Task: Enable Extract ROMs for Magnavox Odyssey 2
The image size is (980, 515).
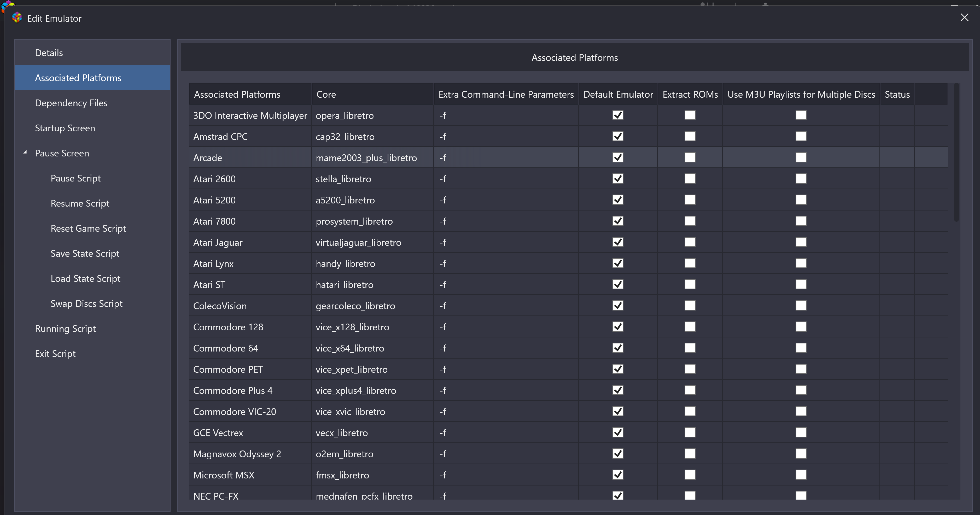Action: [x=690, y=454]
